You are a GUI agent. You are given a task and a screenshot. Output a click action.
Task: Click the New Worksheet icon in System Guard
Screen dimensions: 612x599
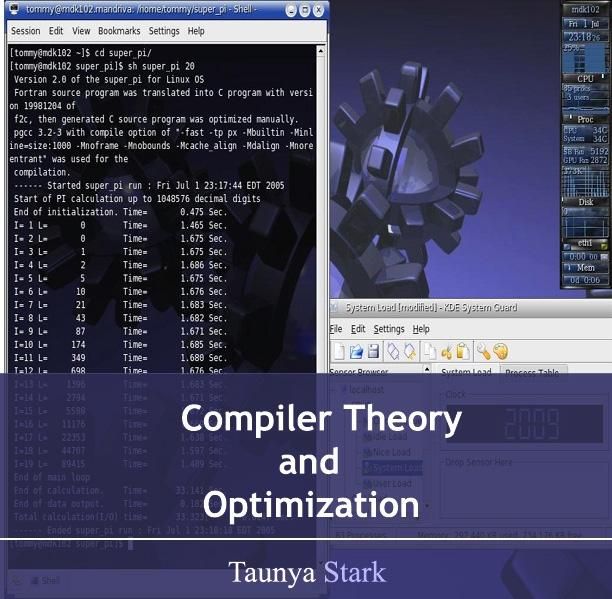[x=339, y=351]
